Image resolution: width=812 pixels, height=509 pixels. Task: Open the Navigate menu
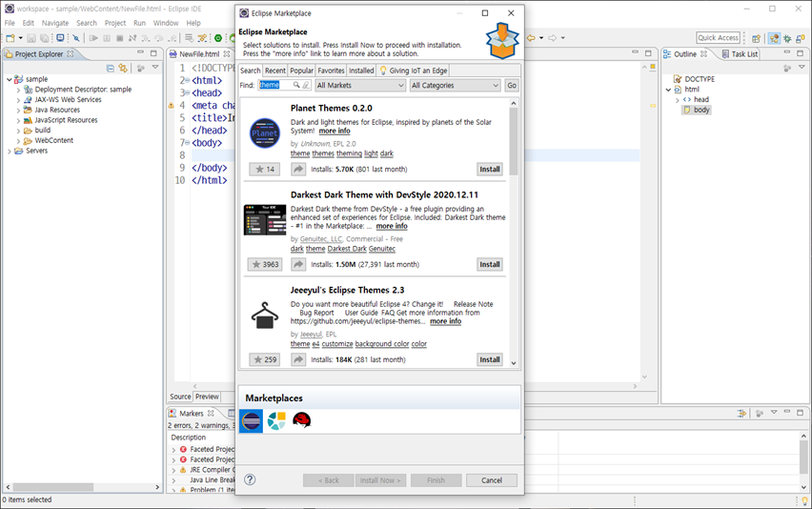click(55, 23)
